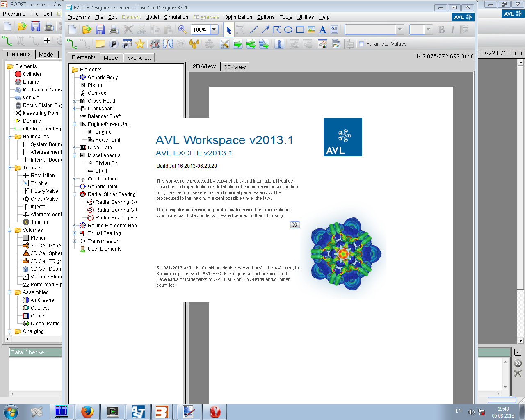The width and height of the screenshot is (525, 420).
Task: Select Balancer Shaft in elements tree
Action: [104, 116]
